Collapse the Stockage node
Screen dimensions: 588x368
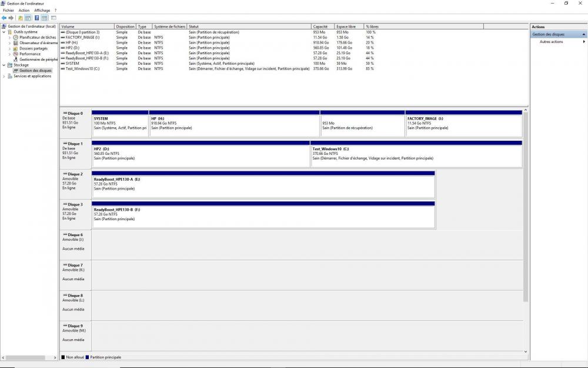pos(5,65)
